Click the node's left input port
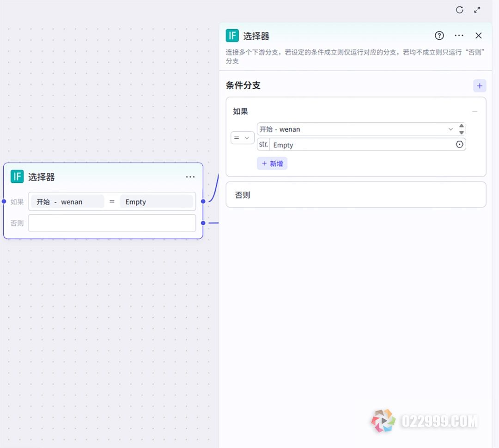This screenshot has height=448, width=499. pos(4,201)
